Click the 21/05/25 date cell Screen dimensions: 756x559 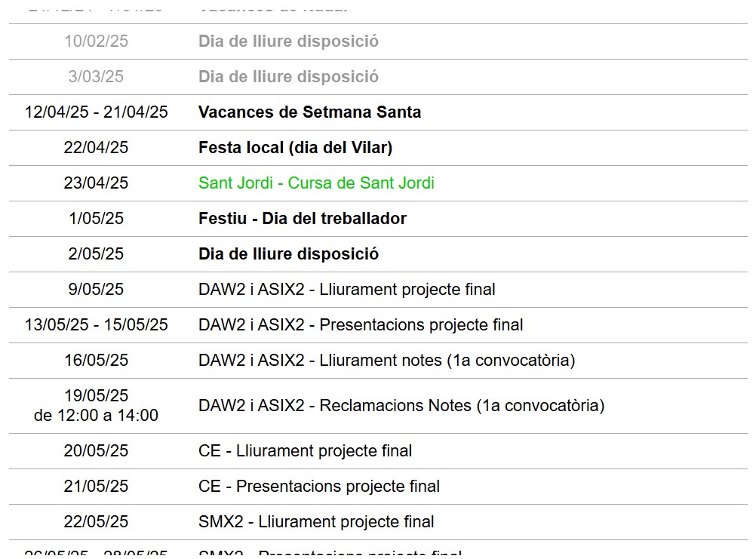96,487
